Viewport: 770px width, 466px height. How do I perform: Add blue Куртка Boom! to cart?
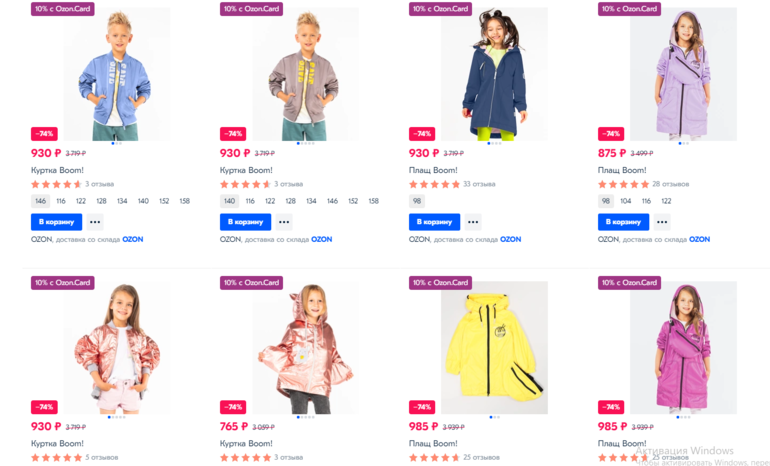(x=55, y=222)
